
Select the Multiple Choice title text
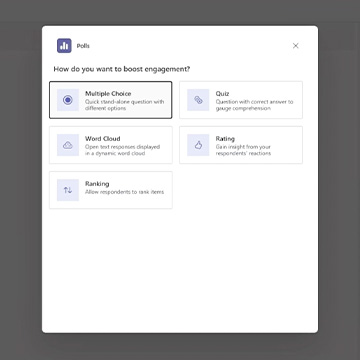108,94
